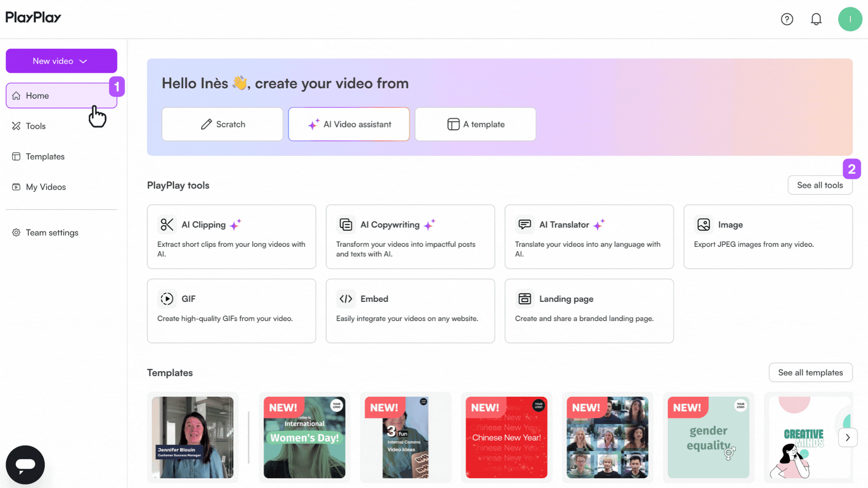
Task: Click the PlayPlay logo
Action: pyautogui.click(x=33, y=17)
